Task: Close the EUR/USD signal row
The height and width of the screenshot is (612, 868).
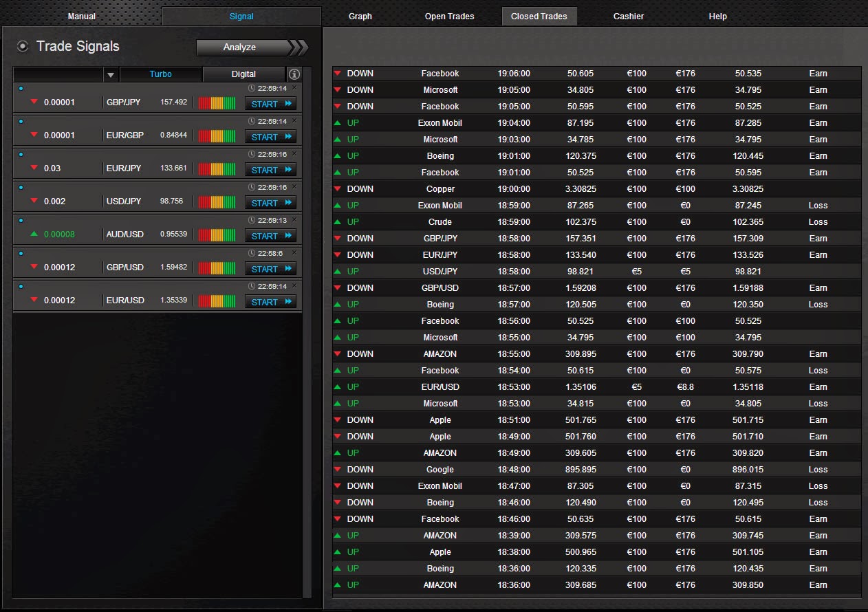Action: click(295, 285)
